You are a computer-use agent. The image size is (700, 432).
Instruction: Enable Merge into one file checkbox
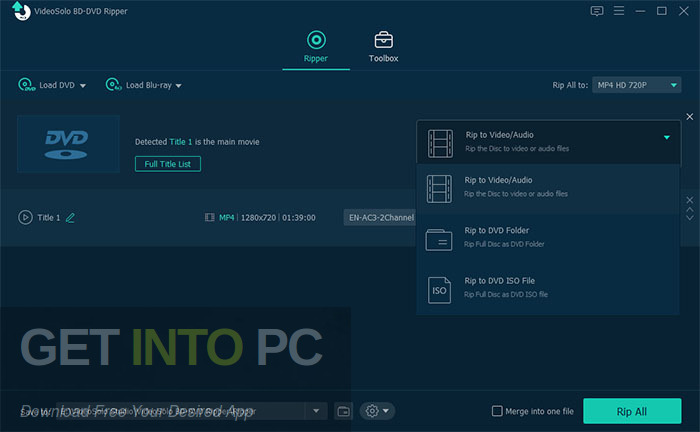[x=497, y=411]
